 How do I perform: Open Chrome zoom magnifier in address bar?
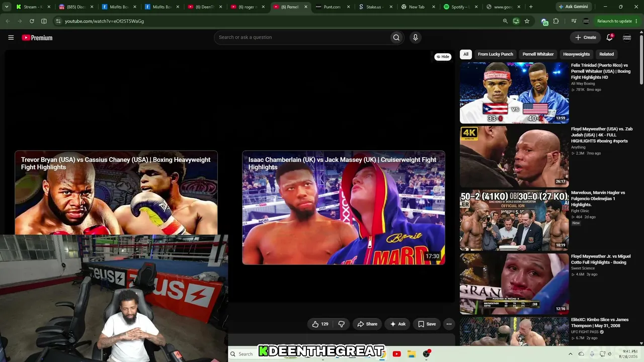[505, 21]
